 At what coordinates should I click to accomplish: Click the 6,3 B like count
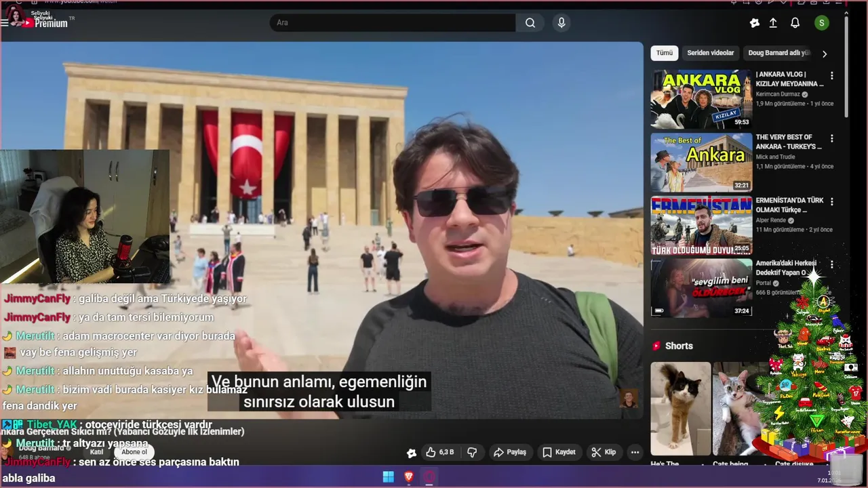[446, 452]
